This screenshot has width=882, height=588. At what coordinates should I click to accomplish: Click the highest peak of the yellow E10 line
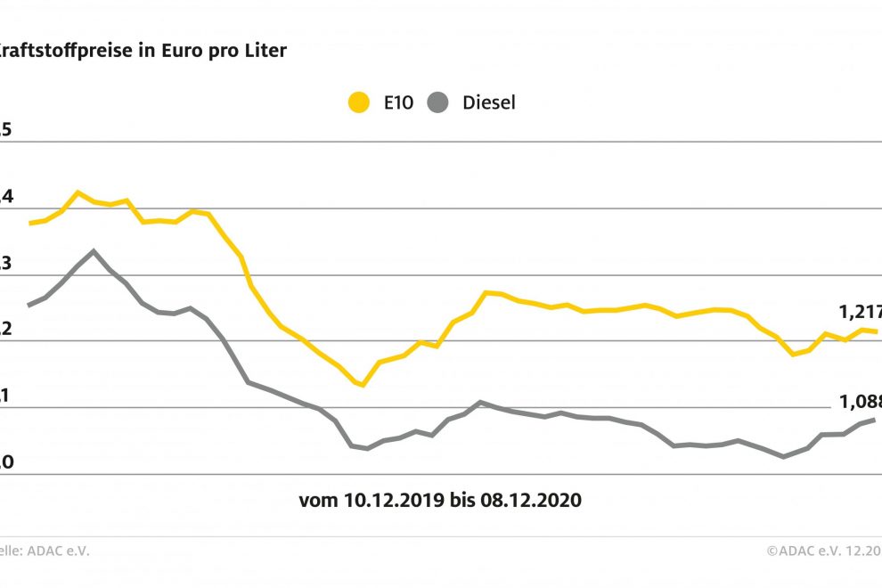[78, 192]
